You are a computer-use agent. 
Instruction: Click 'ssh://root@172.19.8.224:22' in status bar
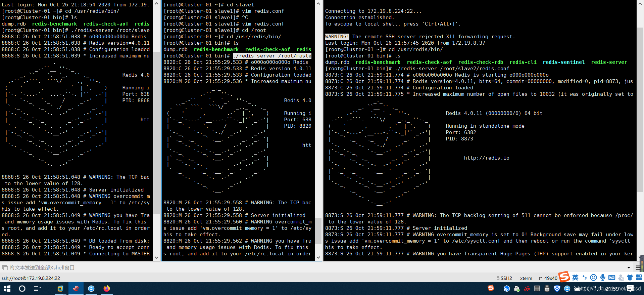click(31, 278)
